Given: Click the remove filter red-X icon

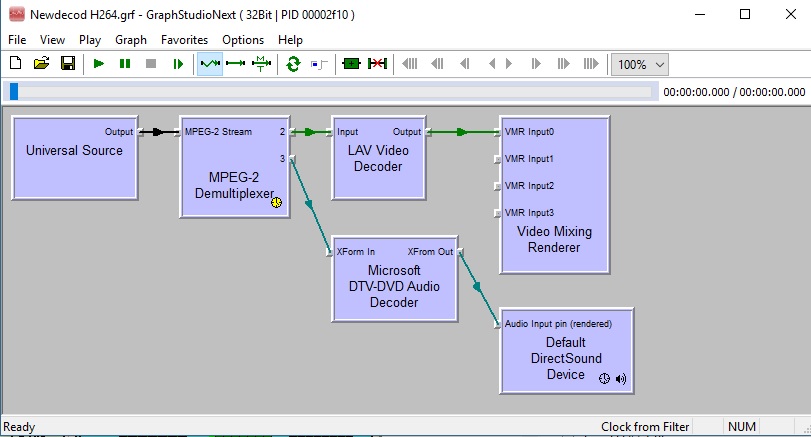Looking at the screenshot, I should point(377,64).
